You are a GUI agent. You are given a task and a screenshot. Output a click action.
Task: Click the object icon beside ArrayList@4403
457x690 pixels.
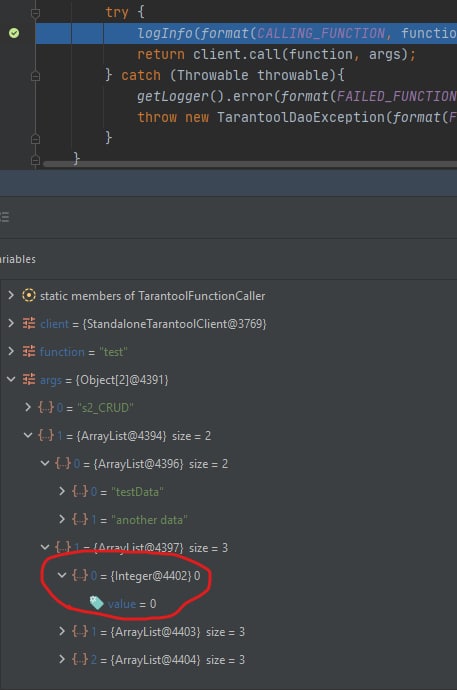click(x=80, y=632)
